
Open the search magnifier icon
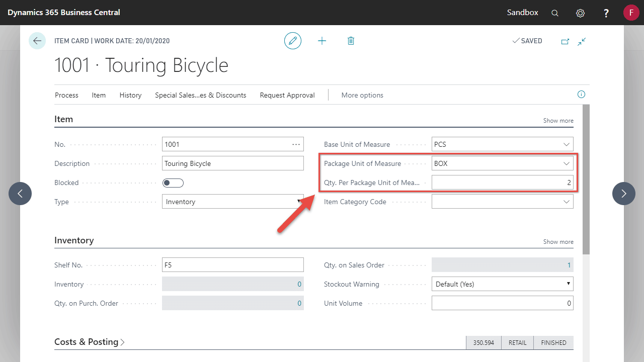[555, 13]
